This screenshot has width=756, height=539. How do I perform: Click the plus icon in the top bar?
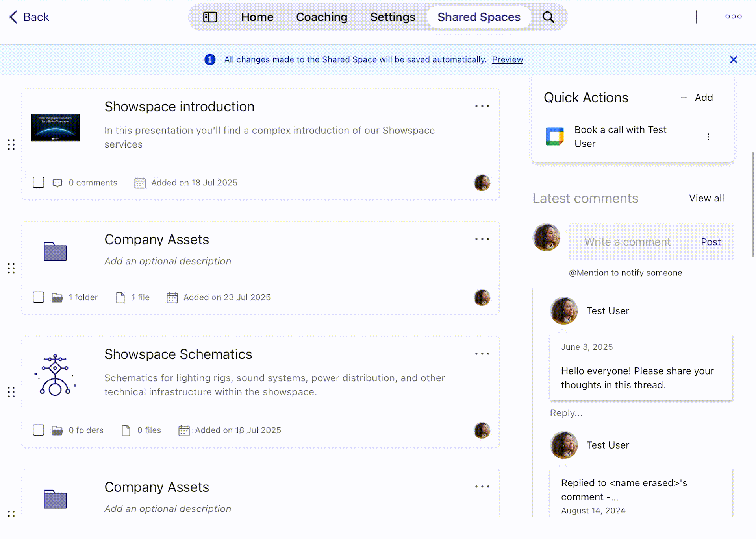point(696,17)
